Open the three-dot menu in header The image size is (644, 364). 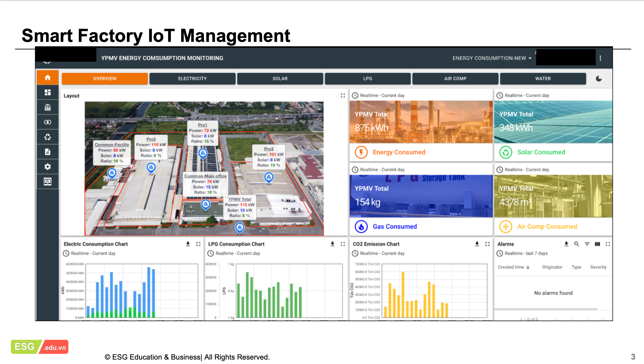(x=600, y=58)
